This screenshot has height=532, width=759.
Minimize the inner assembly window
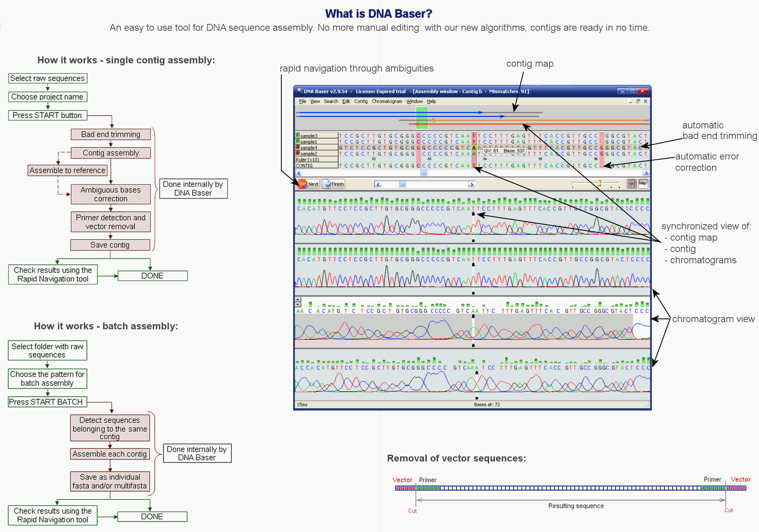[631, 101]
